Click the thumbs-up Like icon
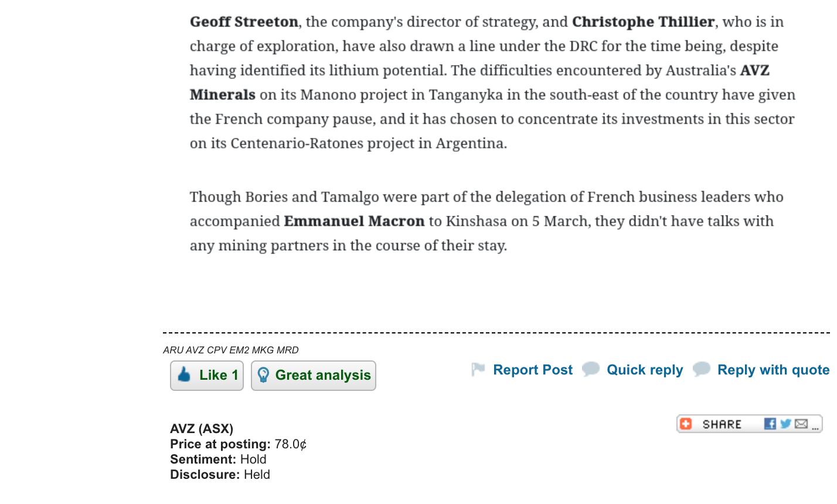 (184, 375)
